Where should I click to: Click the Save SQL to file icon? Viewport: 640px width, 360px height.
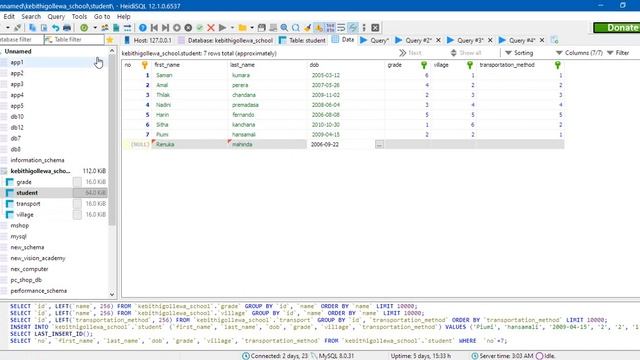coord(262,28)
